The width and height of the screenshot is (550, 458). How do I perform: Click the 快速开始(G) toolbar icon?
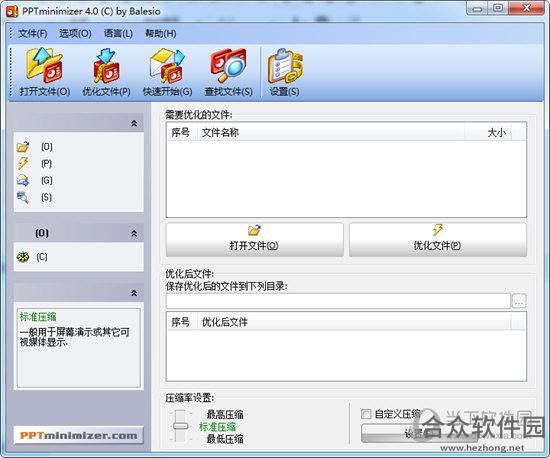click(167, 72)
